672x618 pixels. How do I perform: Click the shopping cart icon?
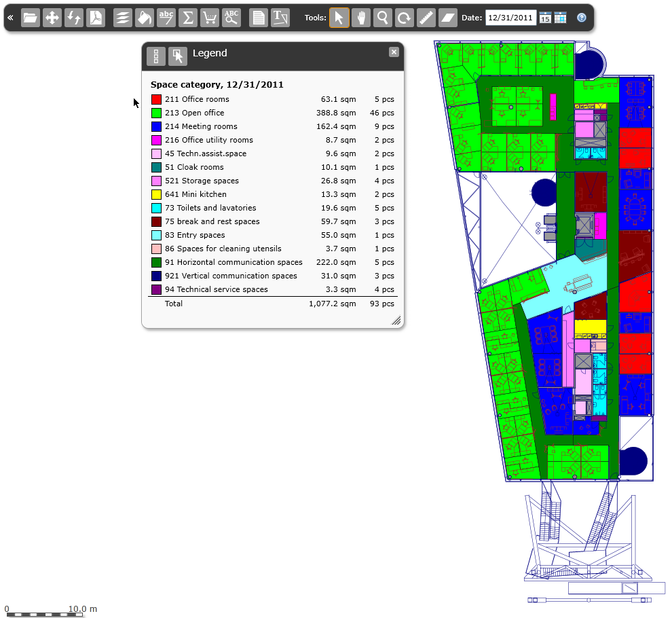point(210,18)
